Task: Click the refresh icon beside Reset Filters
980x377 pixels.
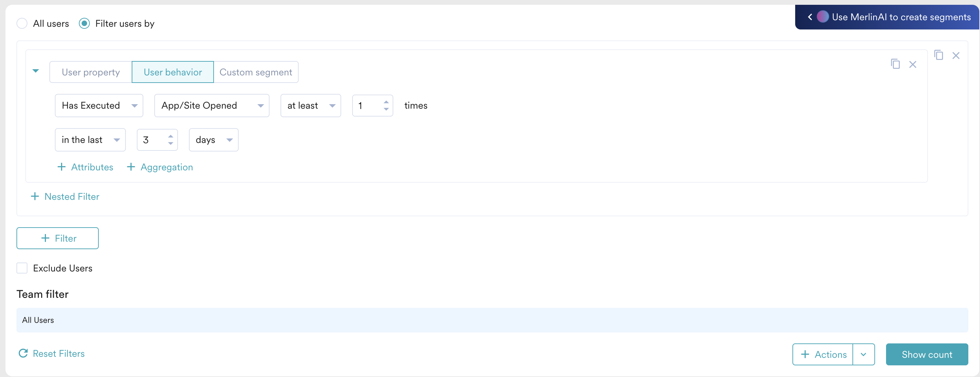Action: point(23,353)
